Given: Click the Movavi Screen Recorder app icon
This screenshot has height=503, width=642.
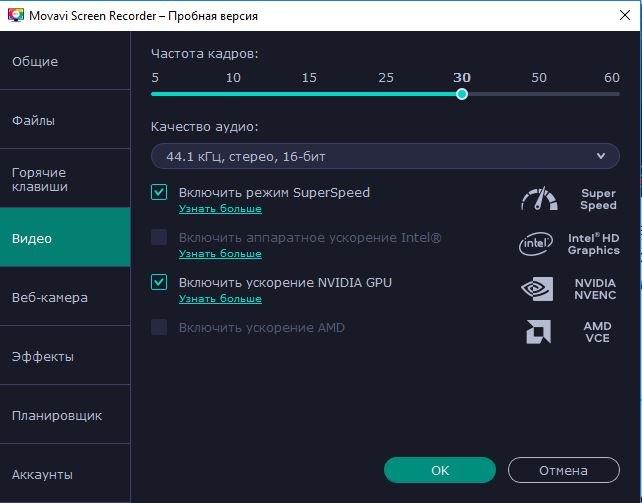Looking at the screenshot, I should (16, 15).
